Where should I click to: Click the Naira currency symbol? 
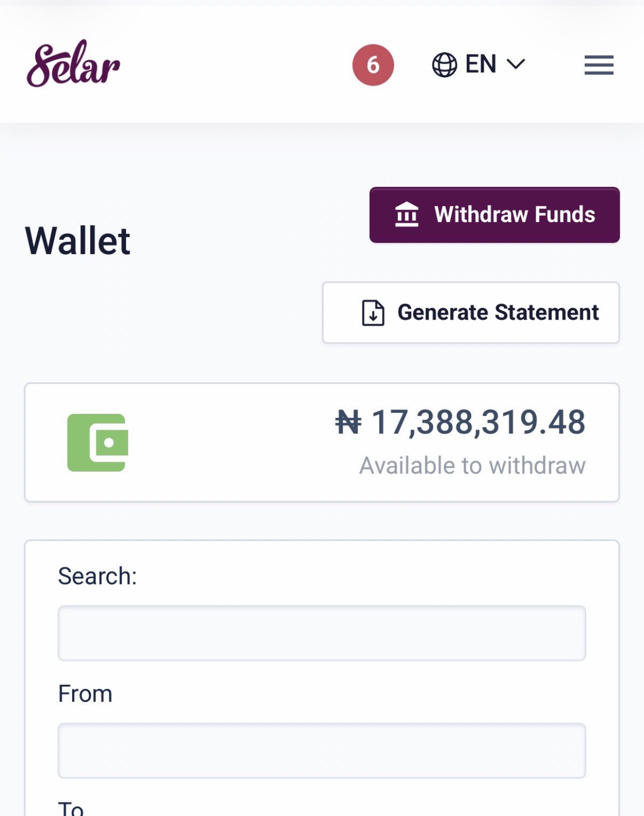(x=348, y=422)
